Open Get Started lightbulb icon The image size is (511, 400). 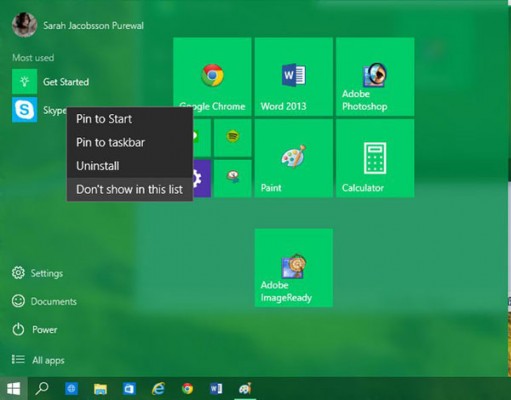tap(25, 81)
